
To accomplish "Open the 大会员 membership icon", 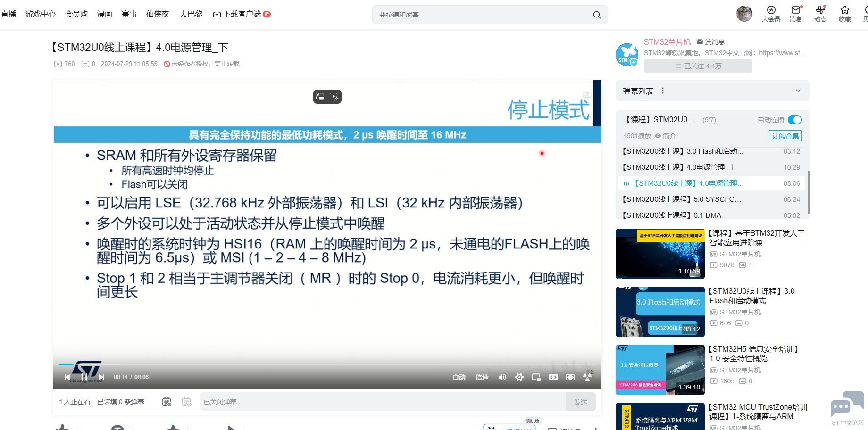I will click(x=771, y=14).
